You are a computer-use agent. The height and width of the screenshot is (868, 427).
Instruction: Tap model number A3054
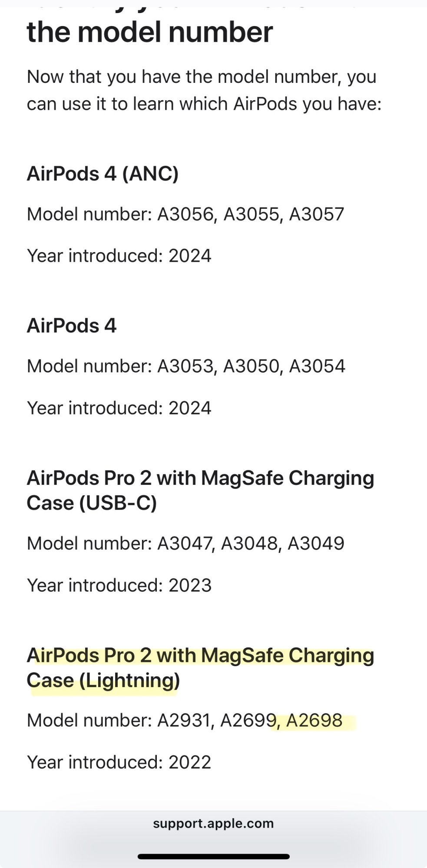click(317, 366)
